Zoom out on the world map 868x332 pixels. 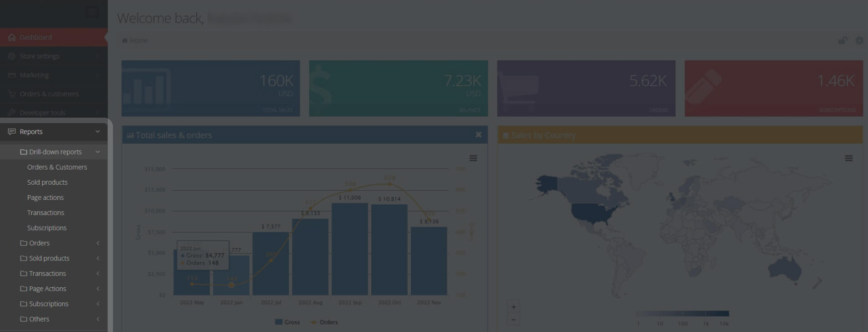coord(514,319)
